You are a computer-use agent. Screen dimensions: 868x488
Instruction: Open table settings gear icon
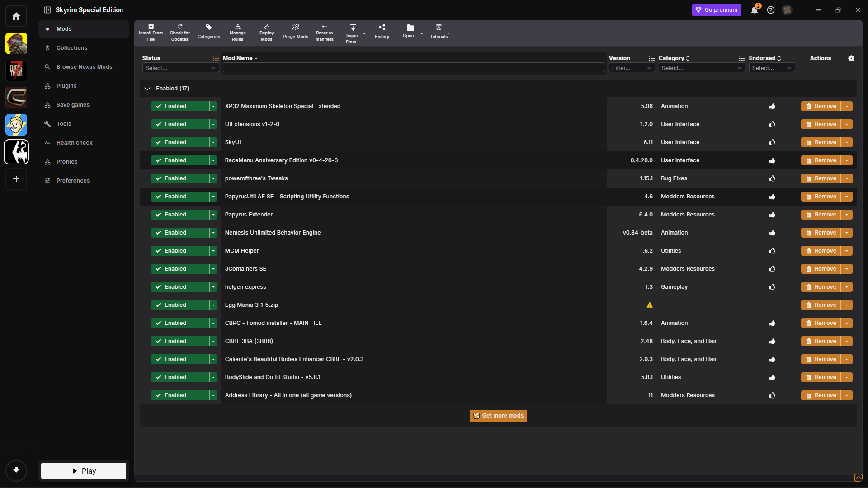851,58
